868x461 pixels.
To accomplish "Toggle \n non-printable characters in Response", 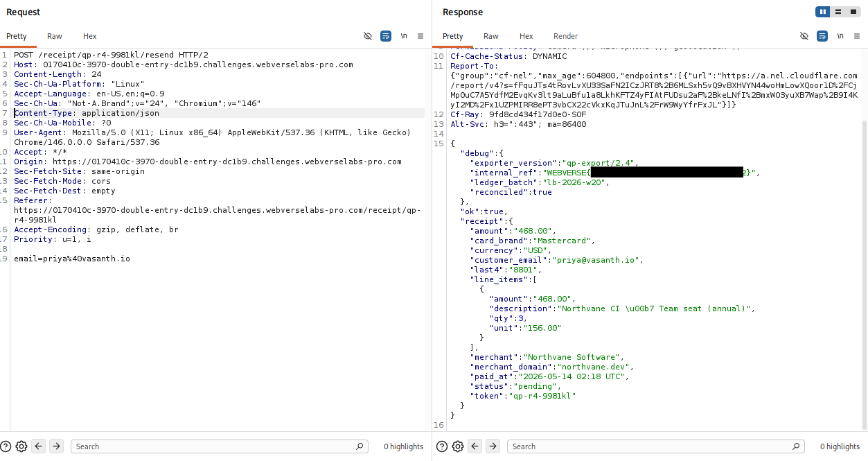I will [x=840, y=36].
